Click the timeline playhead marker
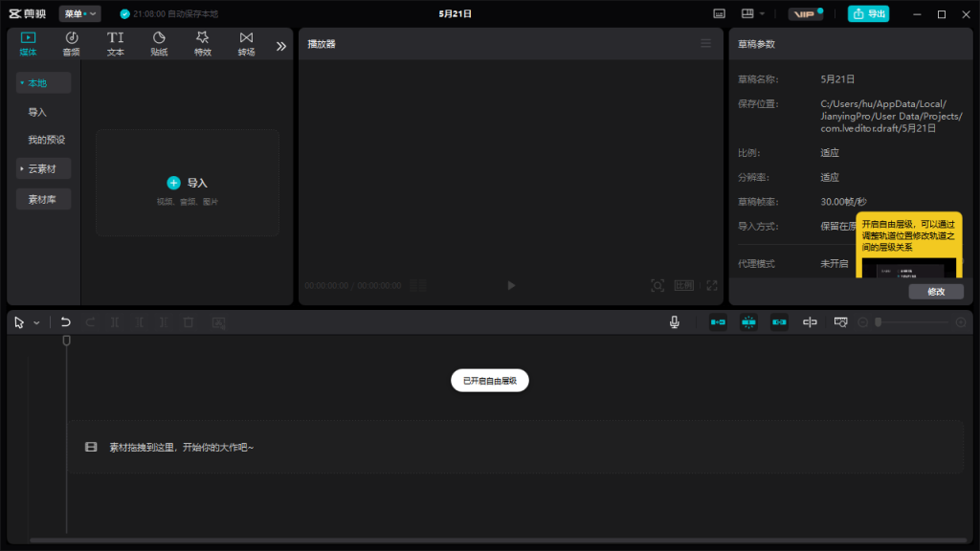The image size is (980, 551). tap(66, 341)
